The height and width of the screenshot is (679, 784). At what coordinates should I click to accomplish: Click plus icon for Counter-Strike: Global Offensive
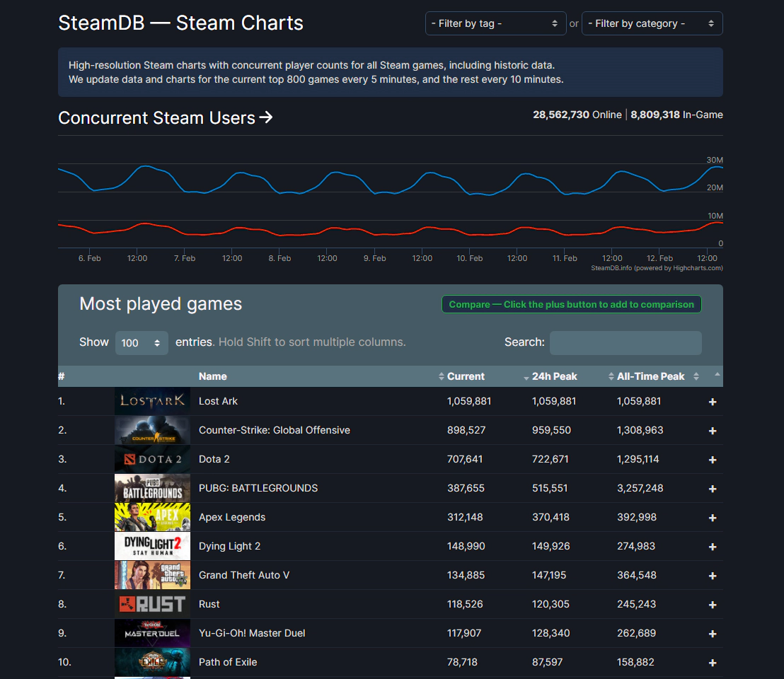click(713, 431)
